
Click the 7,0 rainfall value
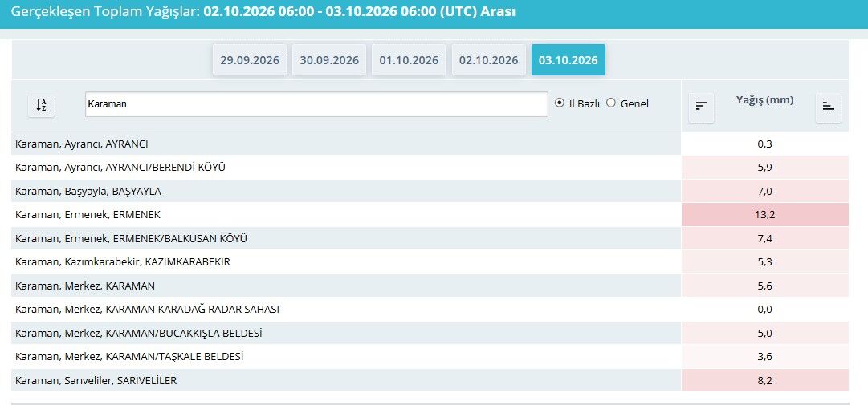coord(764,191)
